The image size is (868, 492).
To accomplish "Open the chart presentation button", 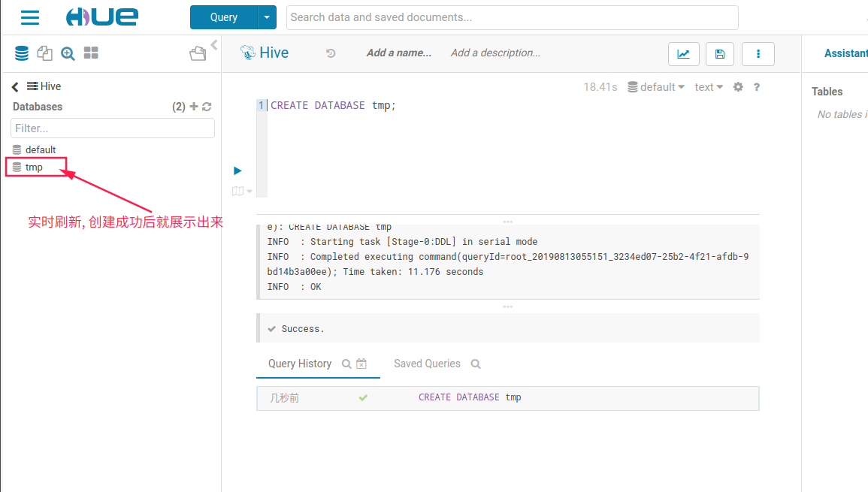I will coord(684,53).
